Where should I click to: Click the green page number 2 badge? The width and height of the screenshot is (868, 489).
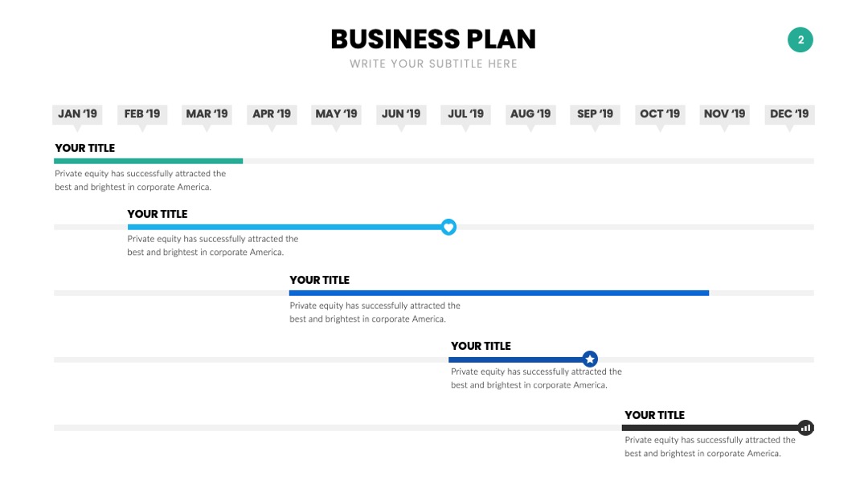(x=800, y=40)
